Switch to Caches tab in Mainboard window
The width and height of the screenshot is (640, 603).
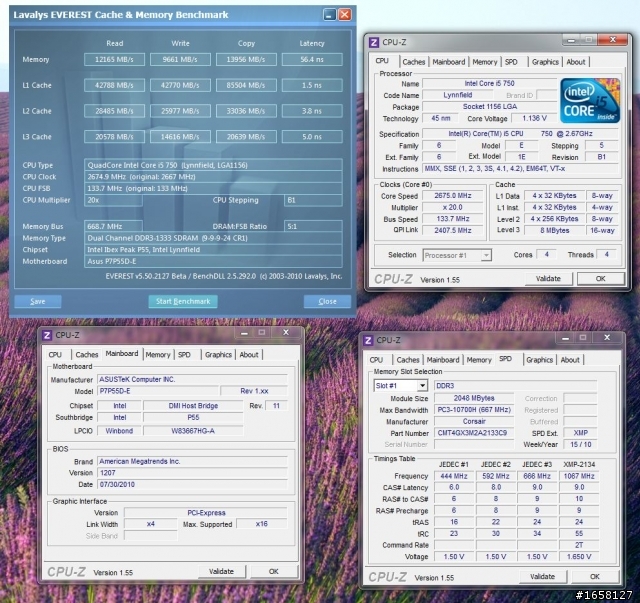click(x=87, y=355)
